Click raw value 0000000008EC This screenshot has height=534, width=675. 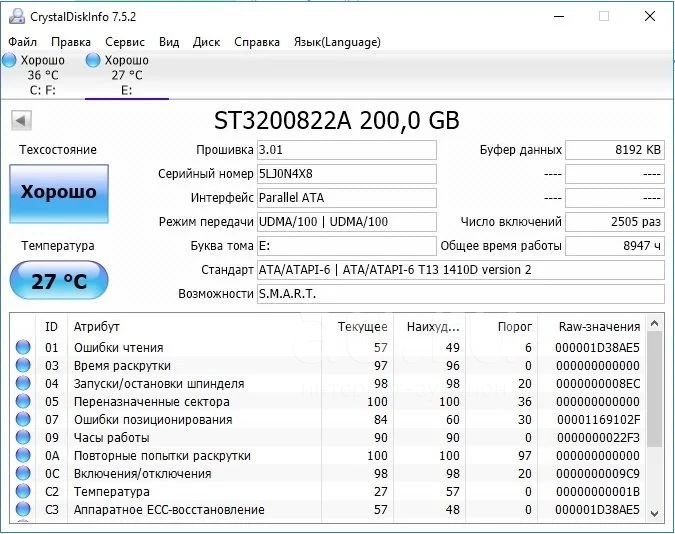(x=598, y=384)
